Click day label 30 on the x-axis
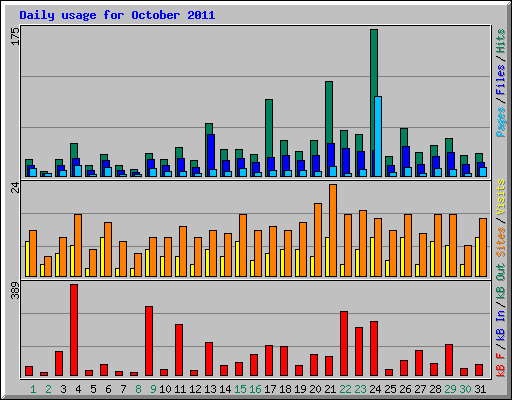This screenshot has width=512, height=400. 465,389
